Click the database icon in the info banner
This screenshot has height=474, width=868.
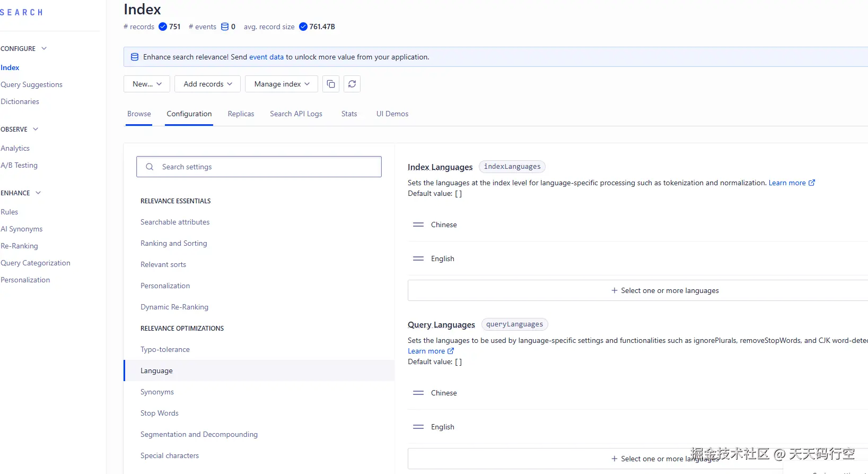135,57
